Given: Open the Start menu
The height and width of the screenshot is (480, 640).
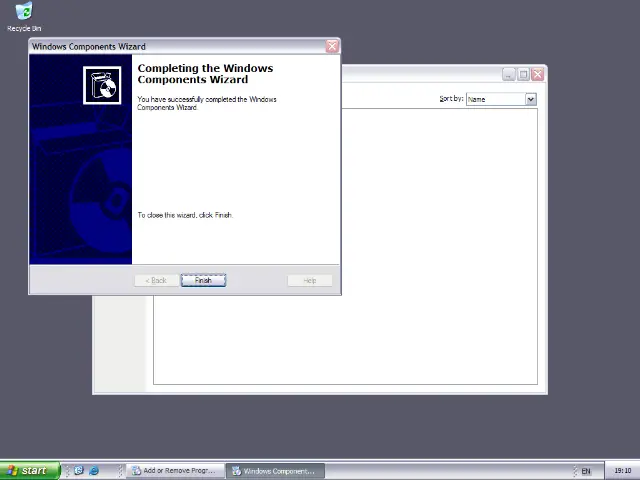Looking at the screenshot, I should click(x=30, y=471).
